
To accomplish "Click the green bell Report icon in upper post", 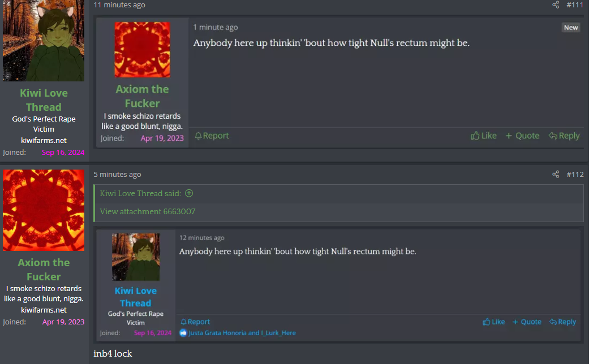I will click(x=198, y=136).
